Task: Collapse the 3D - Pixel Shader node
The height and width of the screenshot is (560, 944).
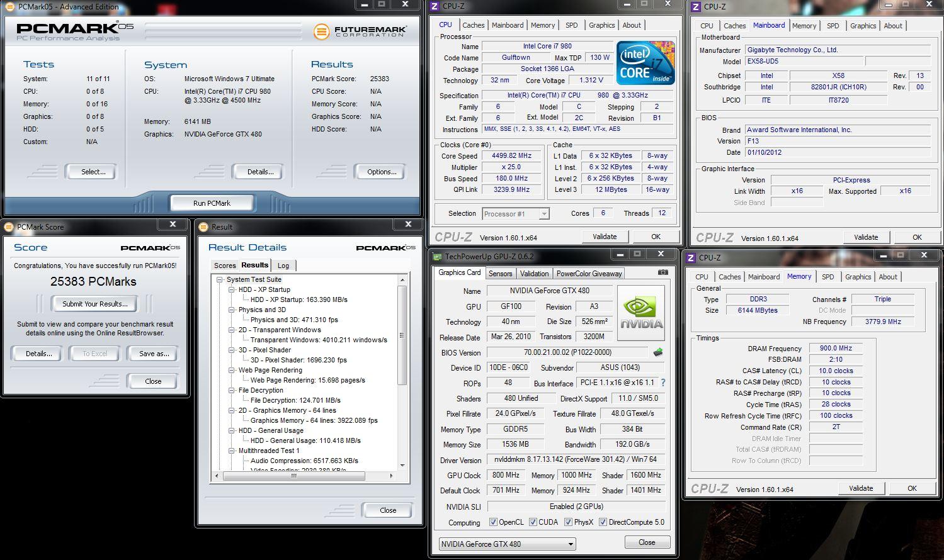Action: point(232,350)
